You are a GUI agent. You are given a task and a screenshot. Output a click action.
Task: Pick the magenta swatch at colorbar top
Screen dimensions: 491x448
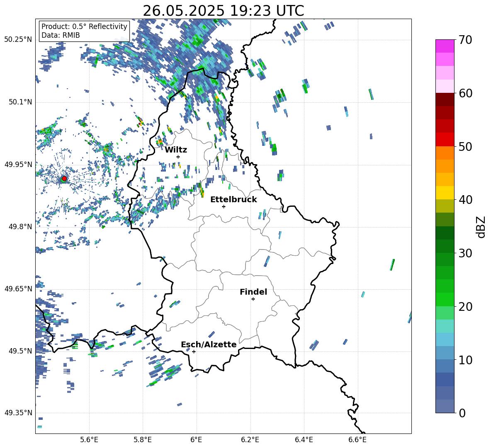[445, 46]
